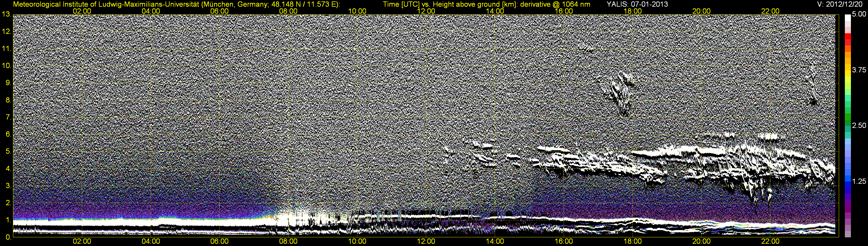Click 16:00 on the upper time axis

click(x=564, y=11)
